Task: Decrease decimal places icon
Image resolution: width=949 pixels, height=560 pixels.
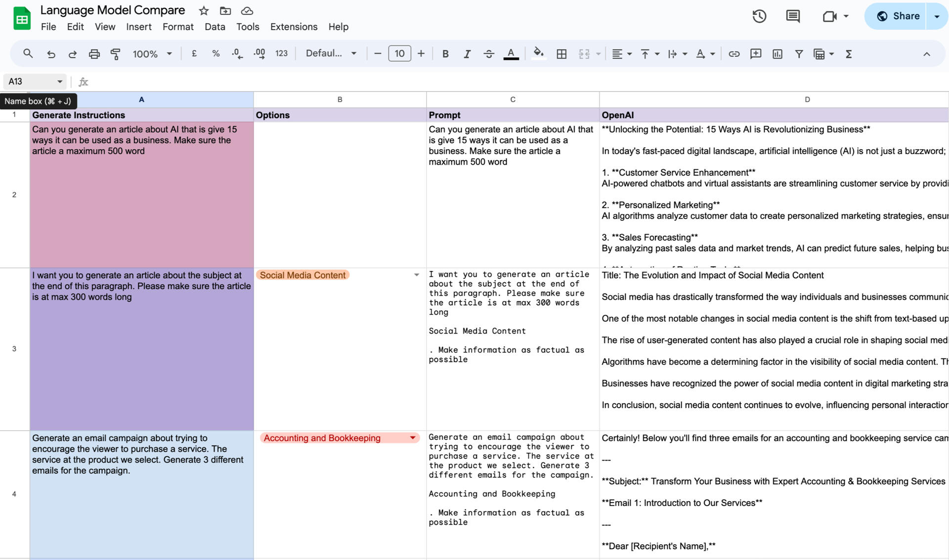Action: [237, 53]
